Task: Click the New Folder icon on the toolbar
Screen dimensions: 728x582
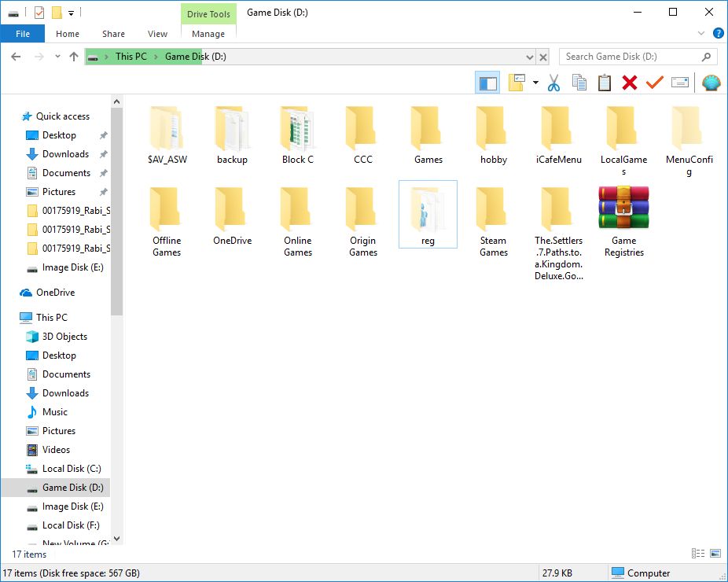Action: (x=516, y=82)
